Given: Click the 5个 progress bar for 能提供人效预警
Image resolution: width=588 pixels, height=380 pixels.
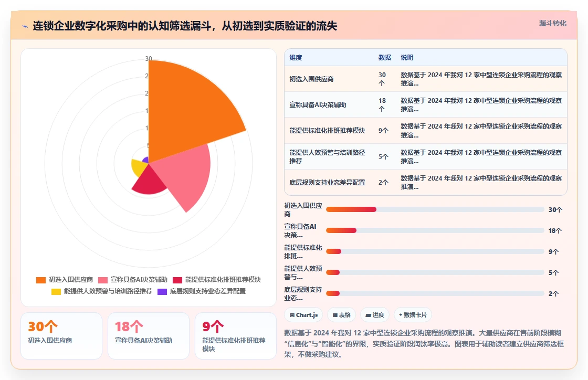Looking at the screenshot, I should [x=435, y=272].
